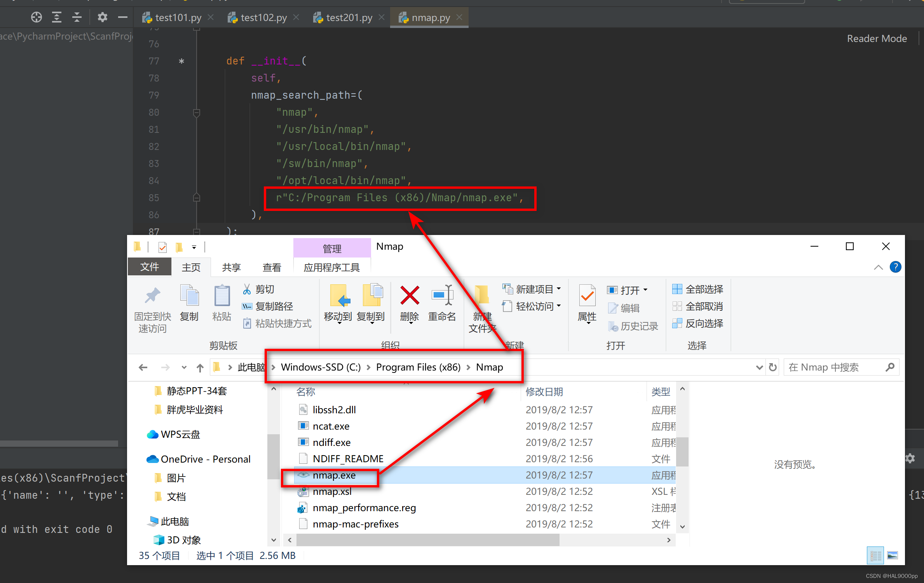Screen dimensions: 924x583
Task: Click the 固定到快速访问 pin icon
Action: point(153,295)
